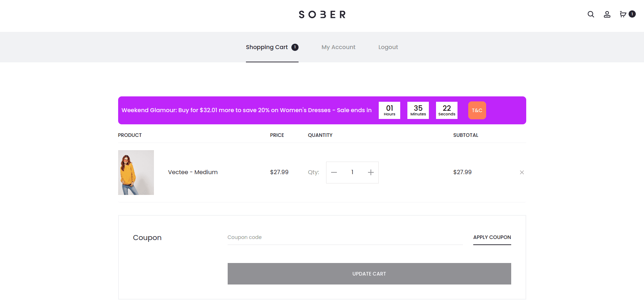Open the T&C sale terms badge
The height and width of the screenshot is (306, 644).
coord(477,110)
